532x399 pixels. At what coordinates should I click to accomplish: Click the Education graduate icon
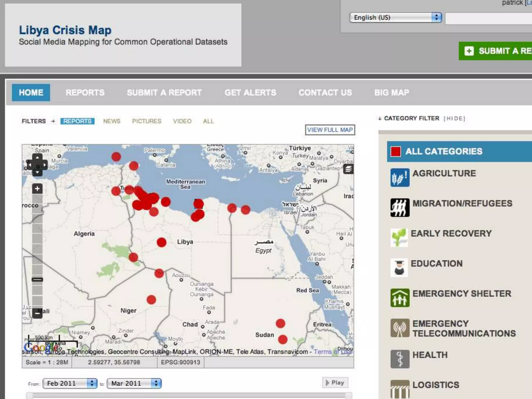pos(399,268)
